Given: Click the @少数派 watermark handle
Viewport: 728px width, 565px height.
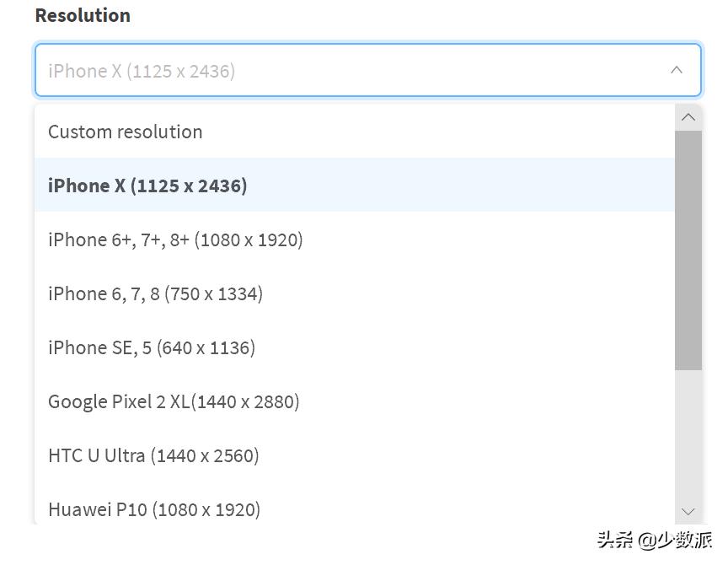Looking at the screenshot, I should 675,540.
